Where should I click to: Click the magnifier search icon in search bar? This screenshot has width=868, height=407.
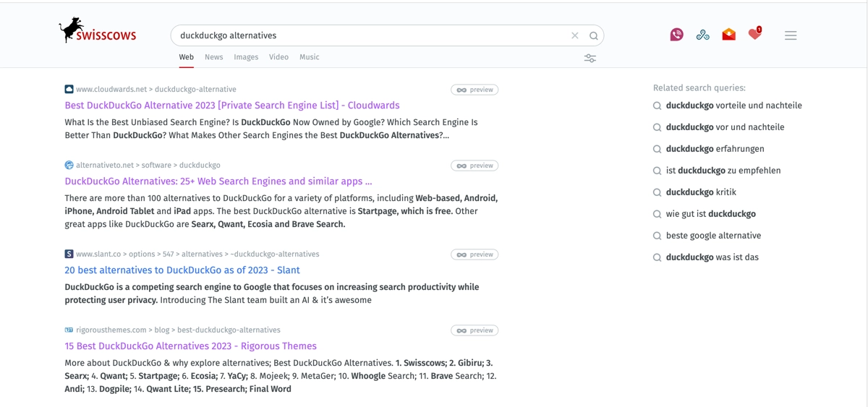coord(594,35)
